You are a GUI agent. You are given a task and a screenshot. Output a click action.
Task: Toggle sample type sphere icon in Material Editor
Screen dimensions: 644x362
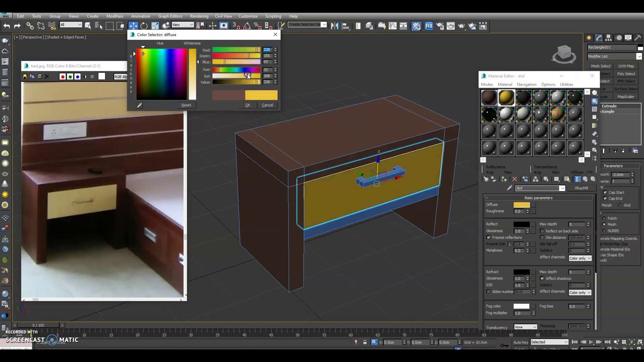[594, 93]
